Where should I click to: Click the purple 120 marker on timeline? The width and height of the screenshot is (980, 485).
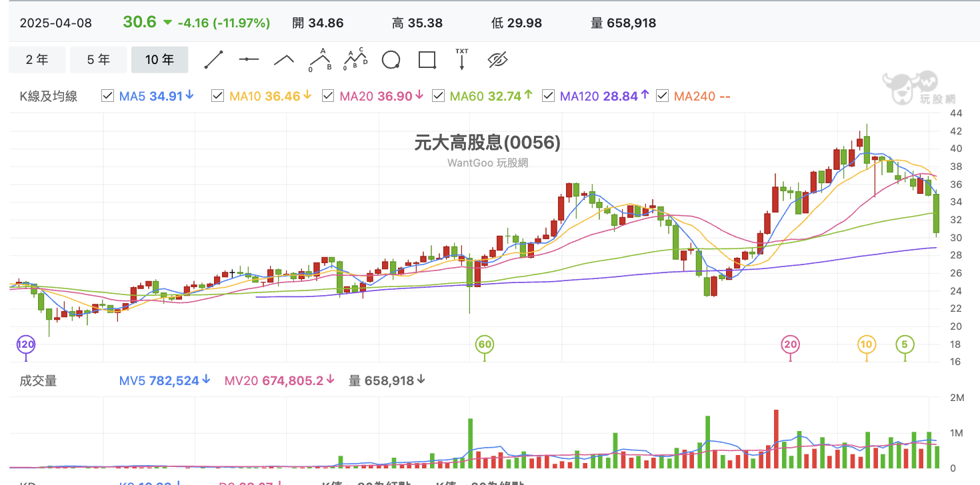pos(25,344)
